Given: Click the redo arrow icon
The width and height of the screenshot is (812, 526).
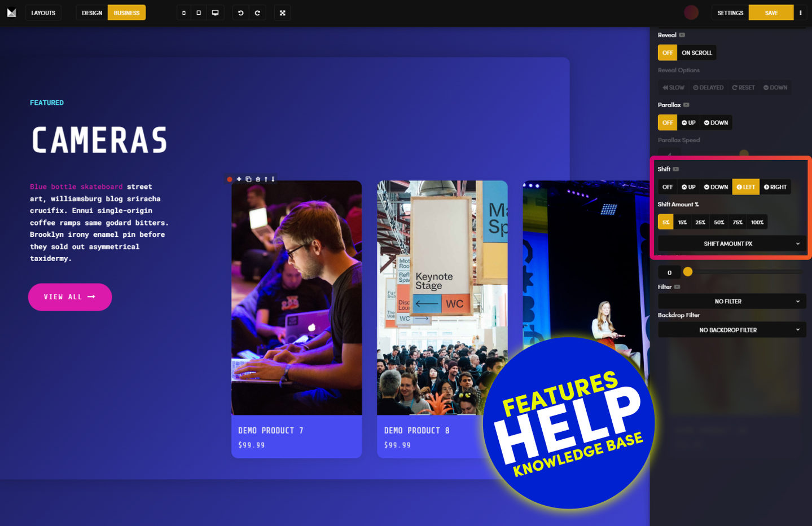Looking at the screenshot, I should point(257,13).
